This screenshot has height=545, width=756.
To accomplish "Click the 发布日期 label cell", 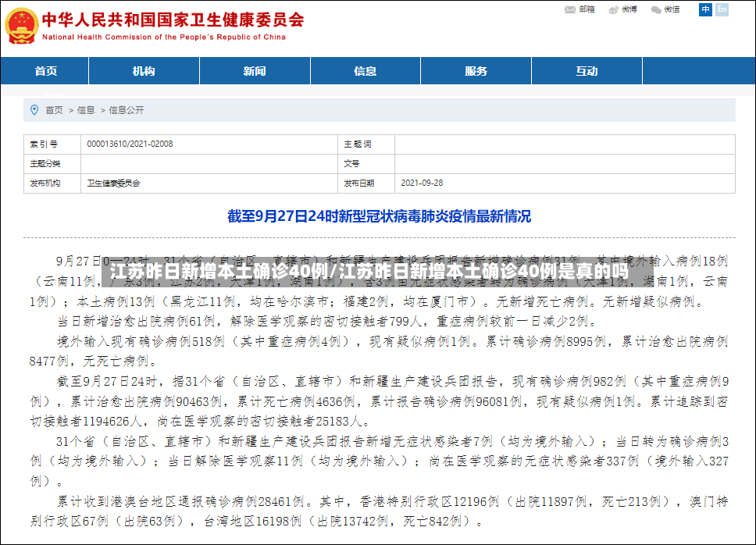I will pyautogui.click(x=366, y=183).
